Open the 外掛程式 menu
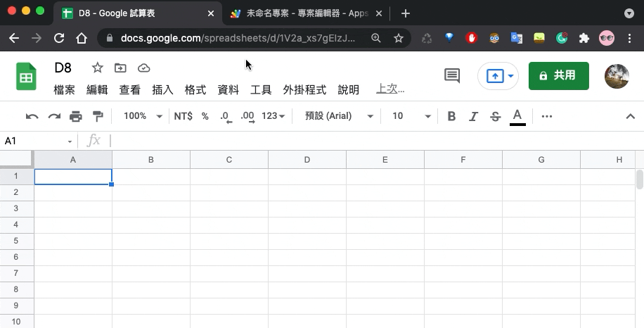The width and height of the screenshot is (644, 328). click(304, 89)
